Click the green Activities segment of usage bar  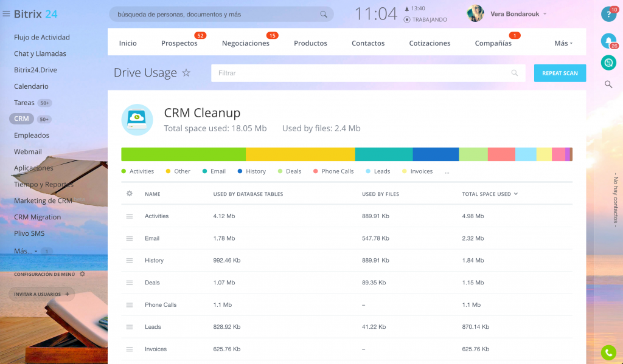point(184,154)
